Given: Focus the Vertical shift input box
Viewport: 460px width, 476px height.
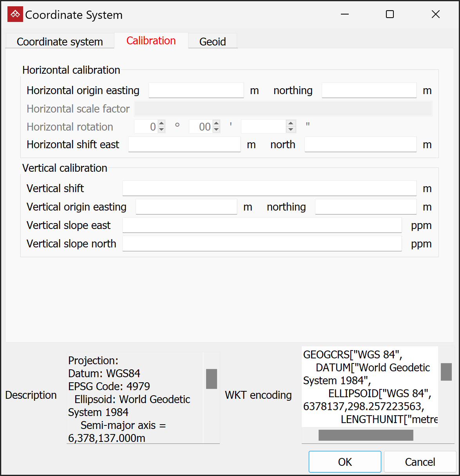Looking at the screenshot, I should [x=270, y=188].
